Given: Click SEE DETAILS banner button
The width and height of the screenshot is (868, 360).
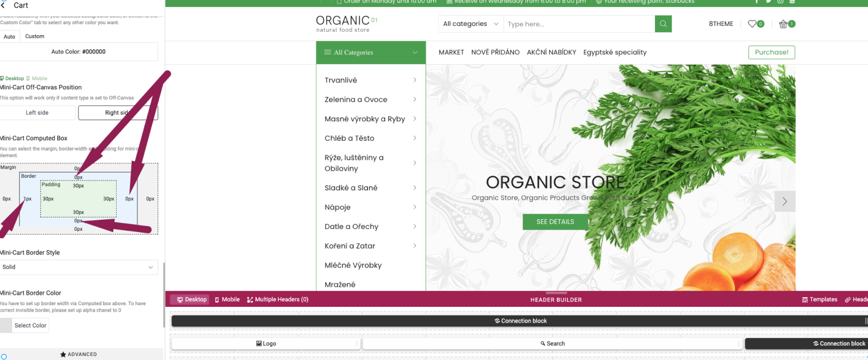Looking at the screenshot, I should pos(555,222).
